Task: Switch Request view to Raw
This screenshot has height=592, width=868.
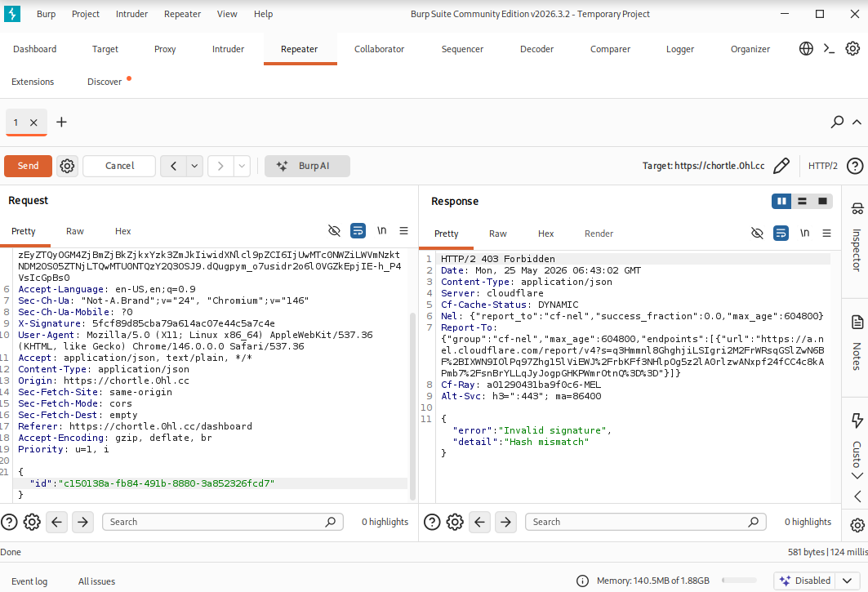Action: pyautogui.click(x=75, y=231)
